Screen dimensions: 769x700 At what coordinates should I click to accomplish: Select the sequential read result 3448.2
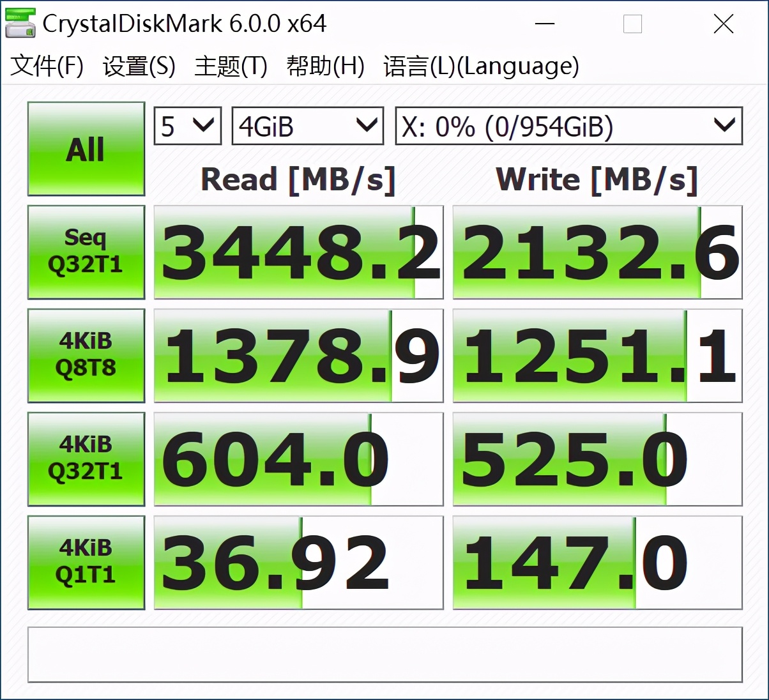[298, 252]
